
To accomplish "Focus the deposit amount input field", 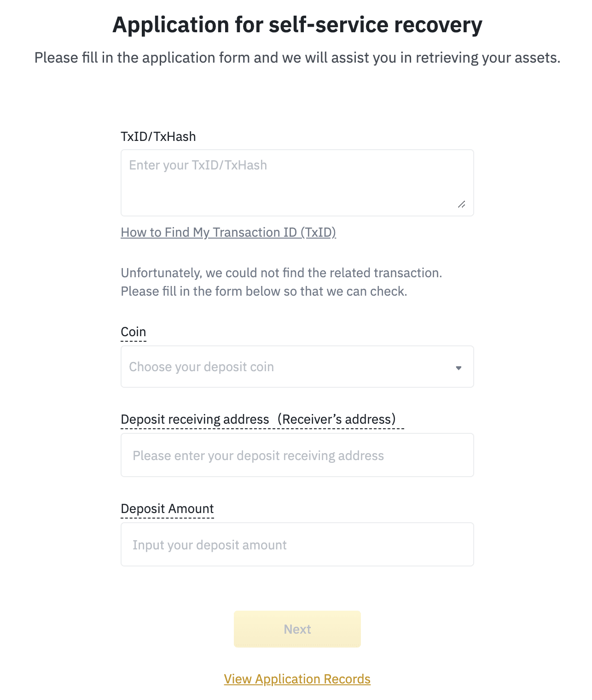I will click(x=297, y=544).
